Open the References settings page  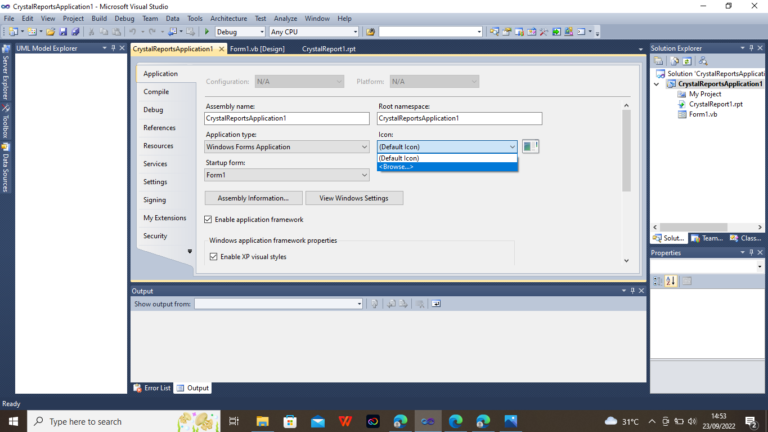point(159,128)
